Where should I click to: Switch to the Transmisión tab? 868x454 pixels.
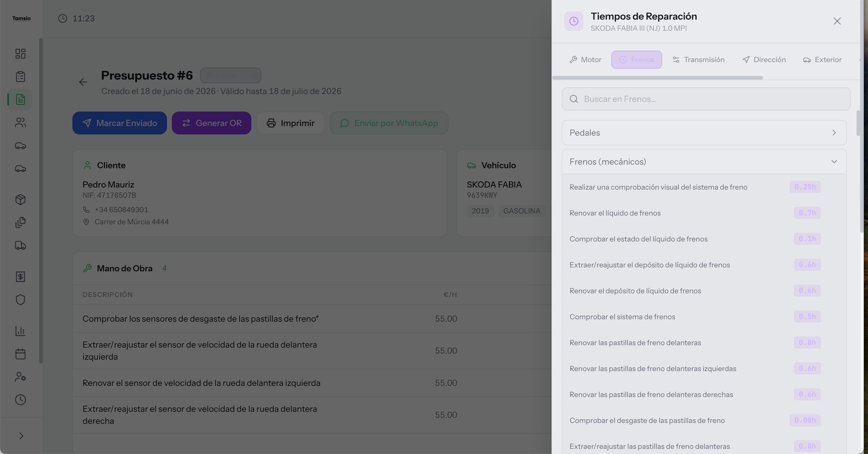pyautogui.click(x=698, y=60)
